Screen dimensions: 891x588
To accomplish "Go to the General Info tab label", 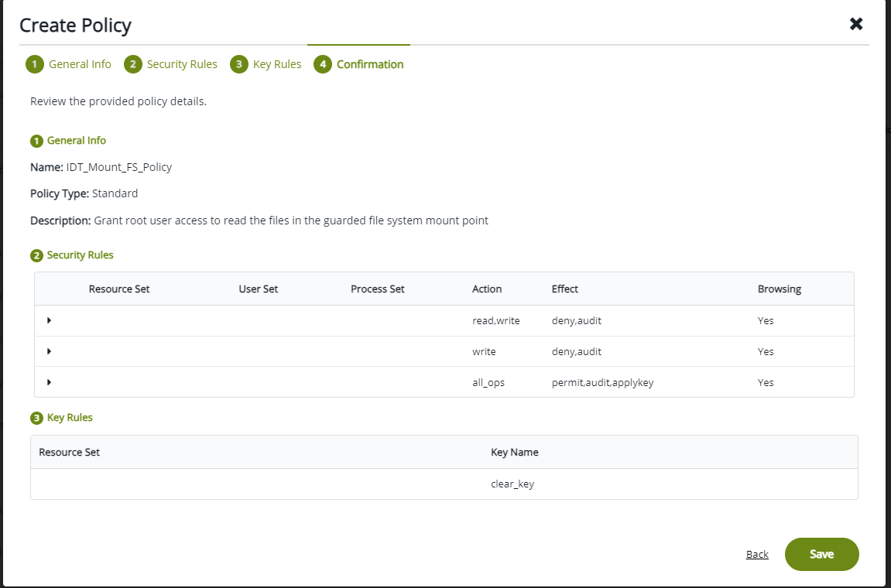I will coord(80,64).
